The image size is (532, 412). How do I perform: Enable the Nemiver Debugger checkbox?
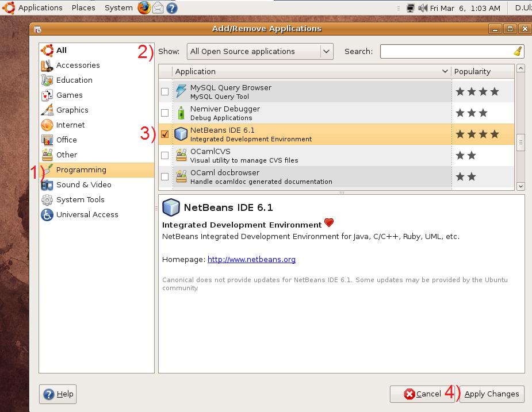(x=165, y=113)
